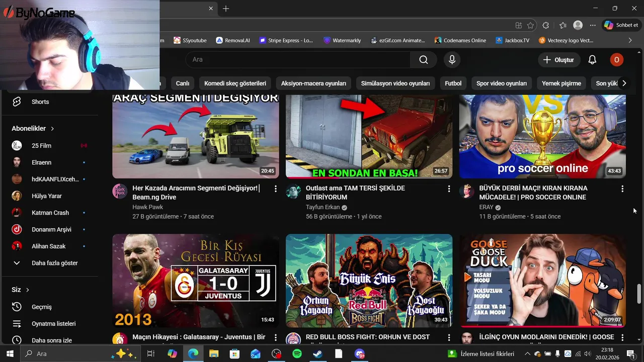644x362 pixels.
Task: Open Geçmiş history in the sidebar
Action: (x=42, y=307)
